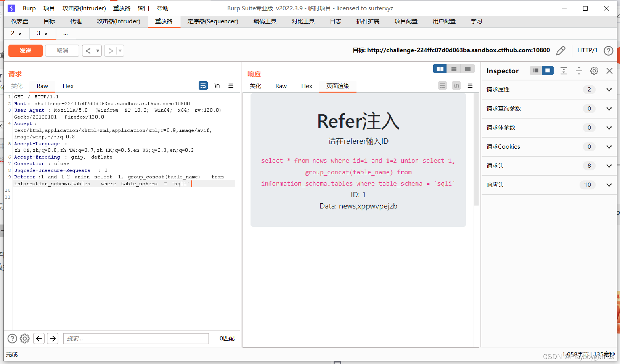Open the 帮助 menu

coord(162,8)
